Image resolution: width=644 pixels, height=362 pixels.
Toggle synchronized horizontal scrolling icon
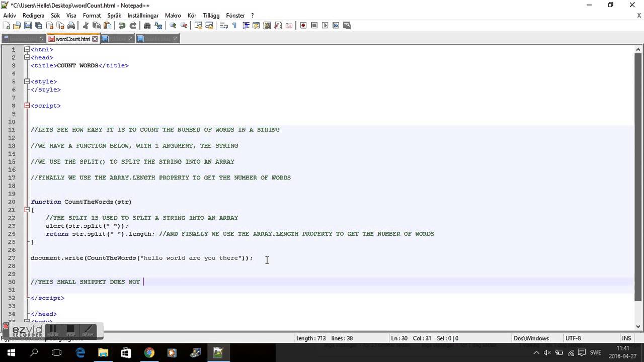[x=209, y=26]
